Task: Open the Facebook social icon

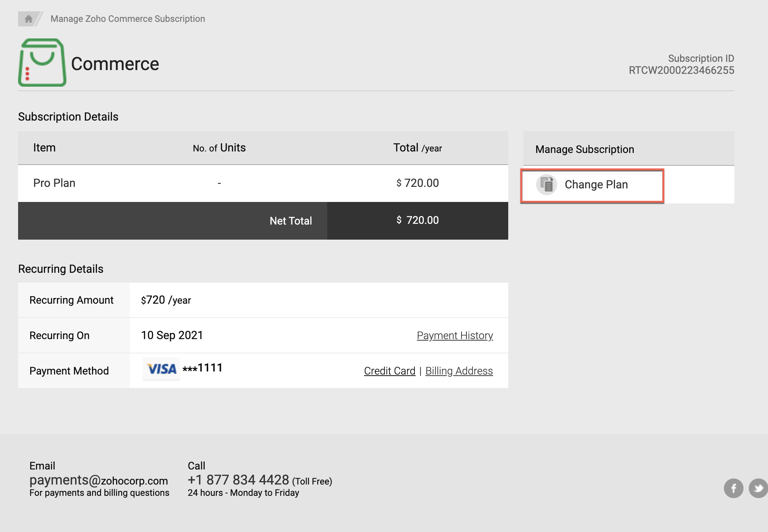Action: coord(733,488)
